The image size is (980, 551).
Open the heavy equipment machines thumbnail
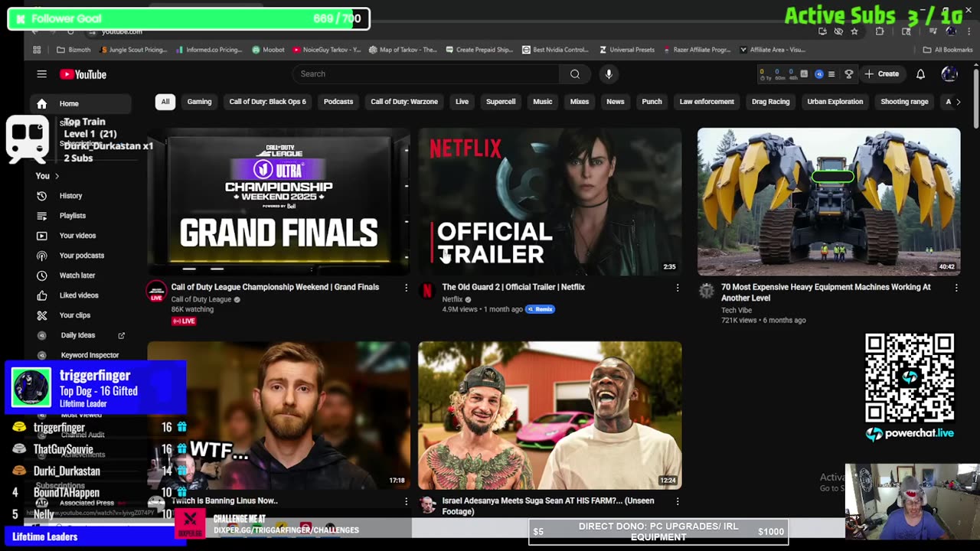point(828,201)
